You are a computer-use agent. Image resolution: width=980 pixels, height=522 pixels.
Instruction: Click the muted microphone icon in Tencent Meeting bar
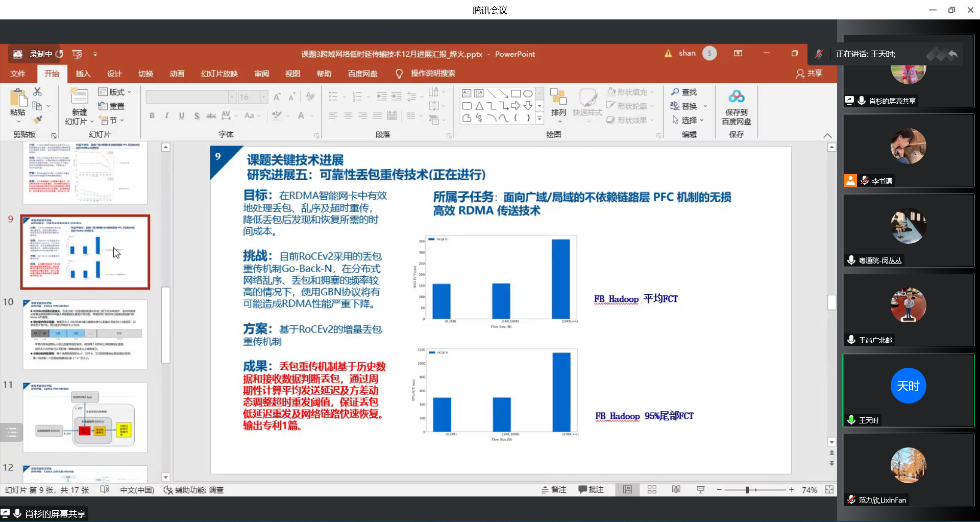tap(819, 54)
